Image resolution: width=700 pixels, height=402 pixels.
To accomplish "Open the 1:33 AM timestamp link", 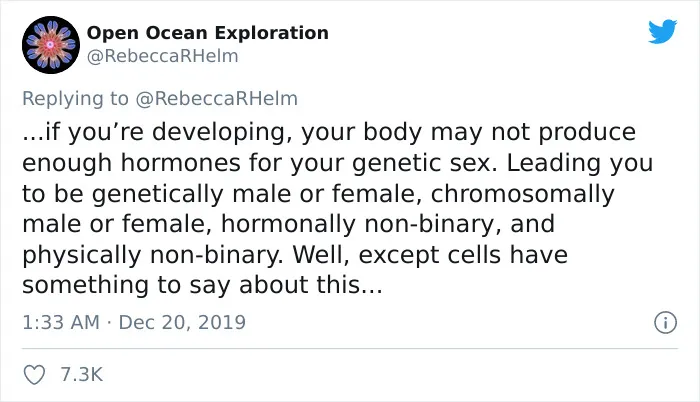I will pyautogui.click(x=61, y=322).
